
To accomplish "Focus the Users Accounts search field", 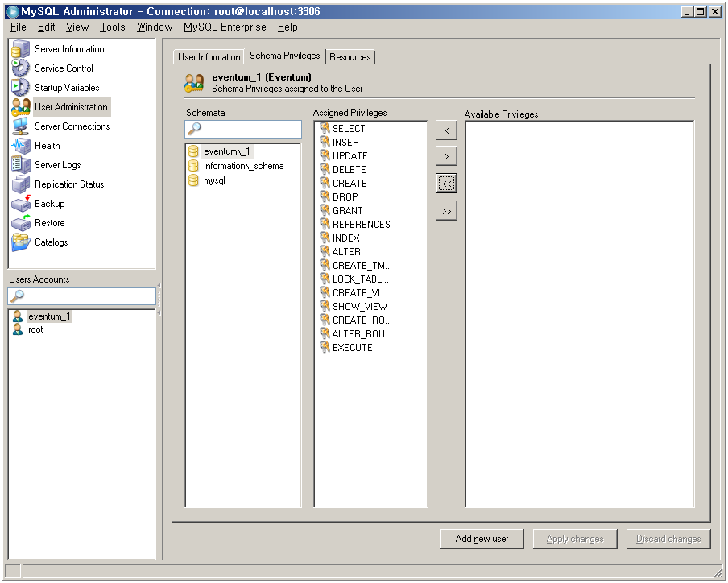I will point(81,296).
